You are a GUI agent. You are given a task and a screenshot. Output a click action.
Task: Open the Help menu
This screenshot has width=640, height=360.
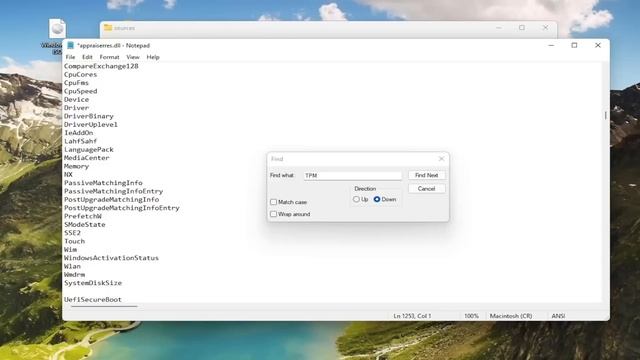point(153,57)
